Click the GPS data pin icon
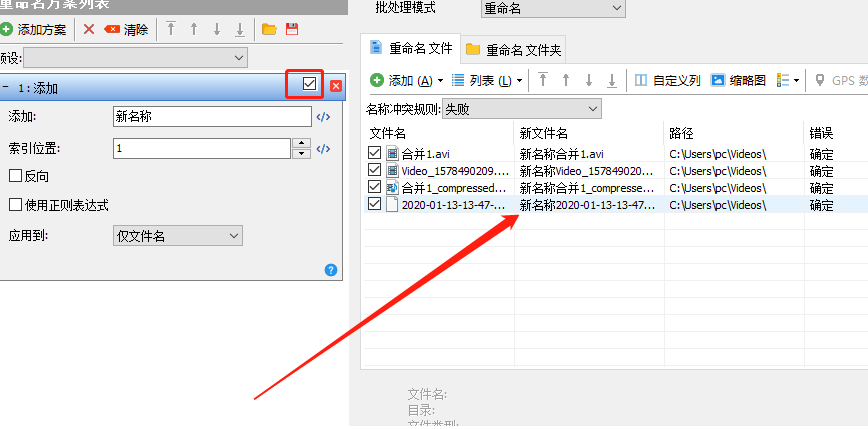 [x=820, y=80]
